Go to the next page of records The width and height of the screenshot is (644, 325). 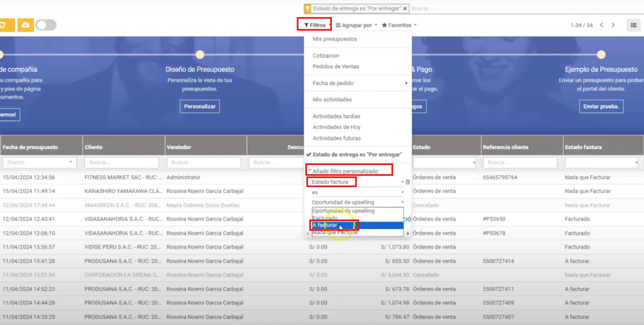[613, 25]
